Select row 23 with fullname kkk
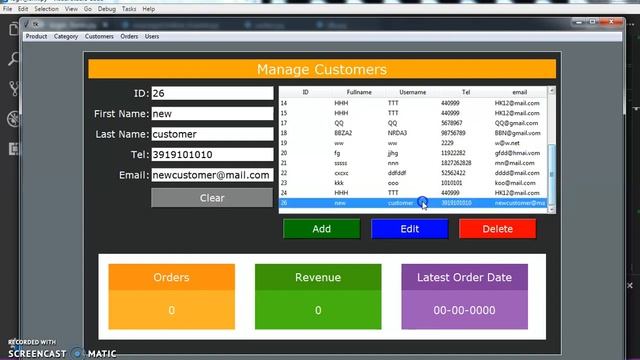640x360 pixels. [413, 183]
